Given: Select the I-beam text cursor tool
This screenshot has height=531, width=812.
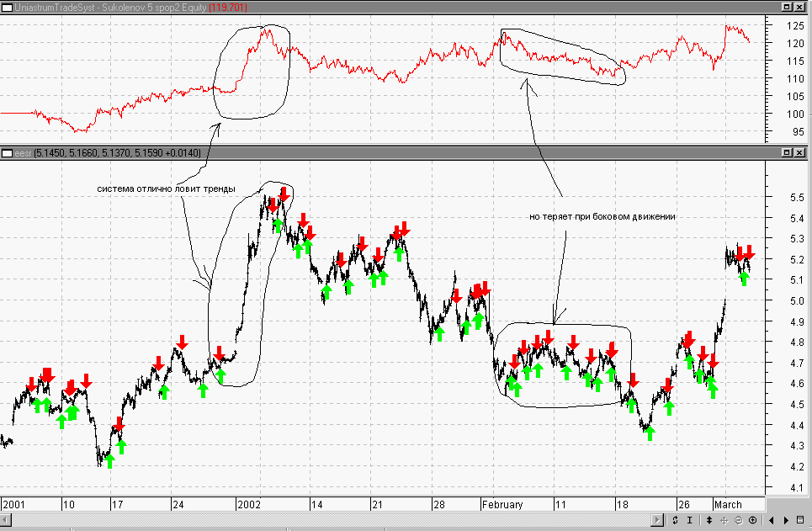Looking at the screenshot, I should coord(690,519).
